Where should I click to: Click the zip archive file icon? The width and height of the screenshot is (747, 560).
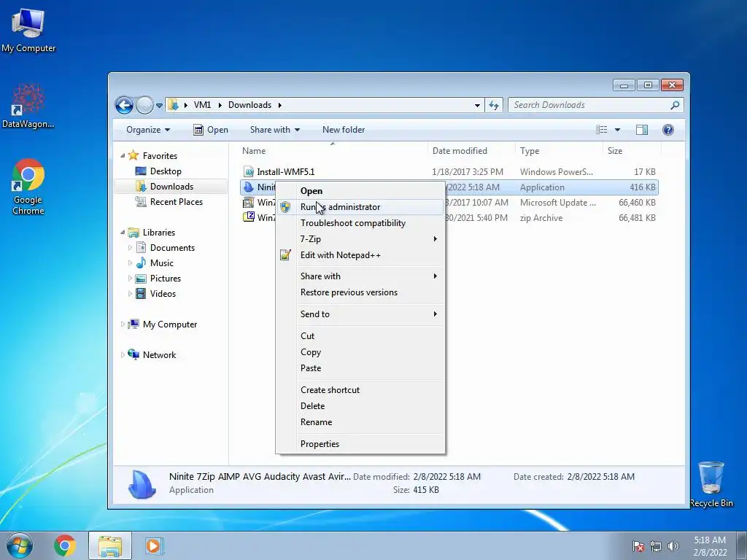pos(248,217)
